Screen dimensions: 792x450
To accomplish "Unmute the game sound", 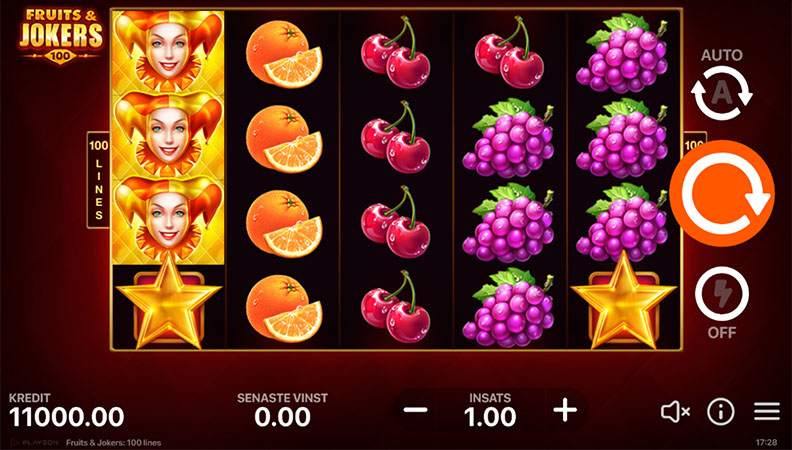I will (x=675, y=412).
